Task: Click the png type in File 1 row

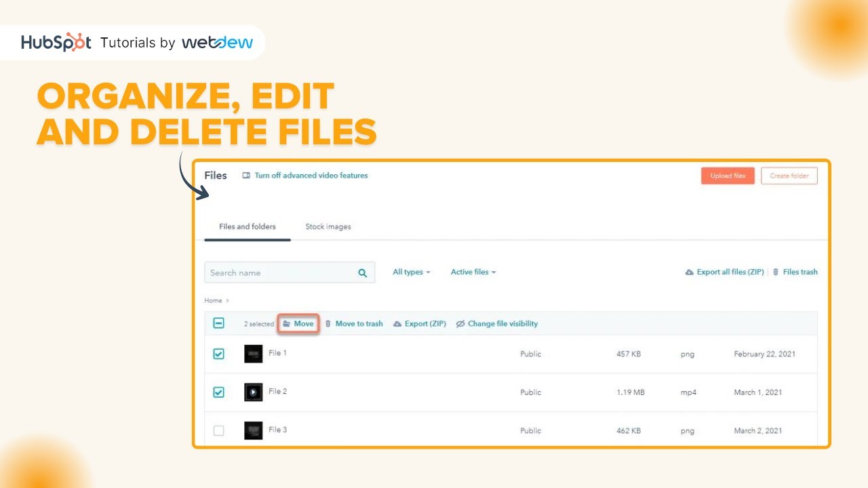Action: pos(688,354)
